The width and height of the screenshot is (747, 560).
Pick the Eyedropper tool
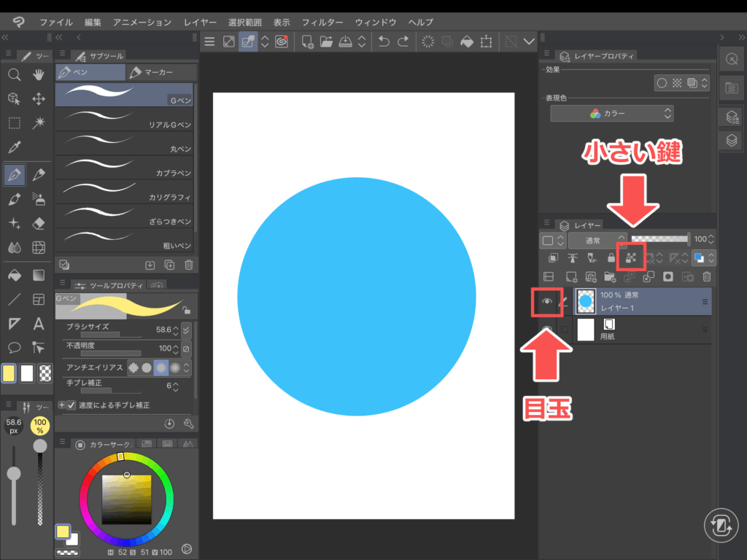coord(14,148)
